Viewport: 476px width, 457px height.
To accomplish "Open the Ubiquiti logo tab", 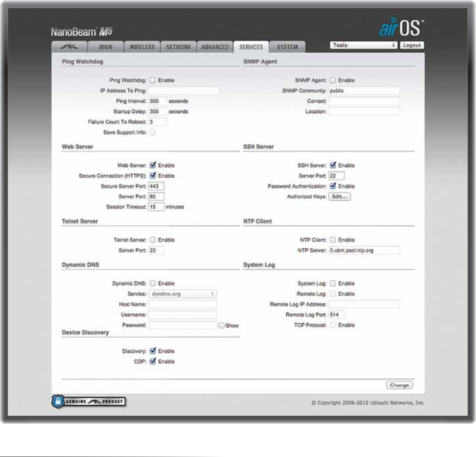I will tap(69, 47).
